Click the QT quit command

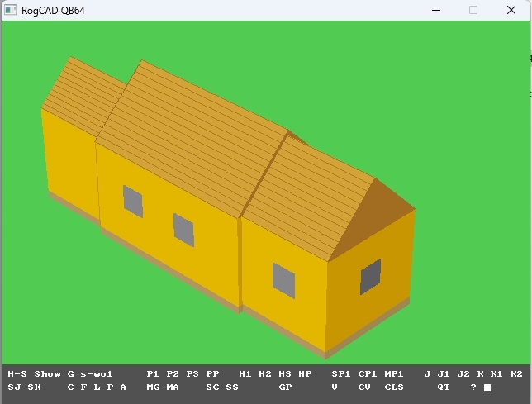pyautogui.click(x=444, y=387)
